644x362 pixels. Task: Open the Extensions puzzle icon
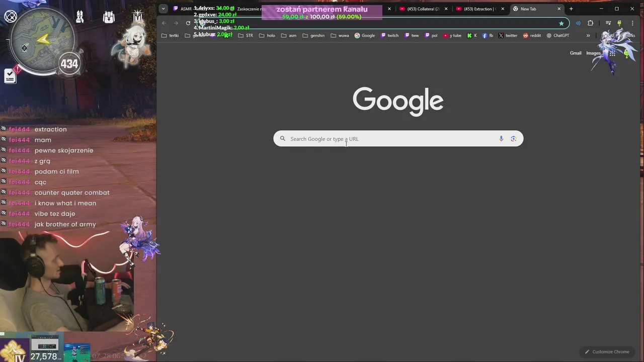point(591,23)
